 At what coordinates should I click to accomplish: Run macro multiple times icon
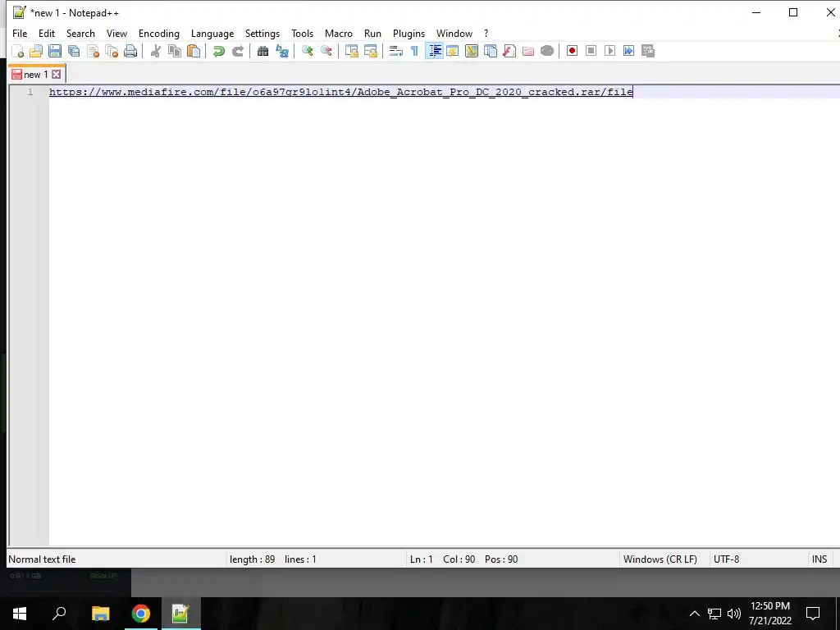click(x=628, y=51)
